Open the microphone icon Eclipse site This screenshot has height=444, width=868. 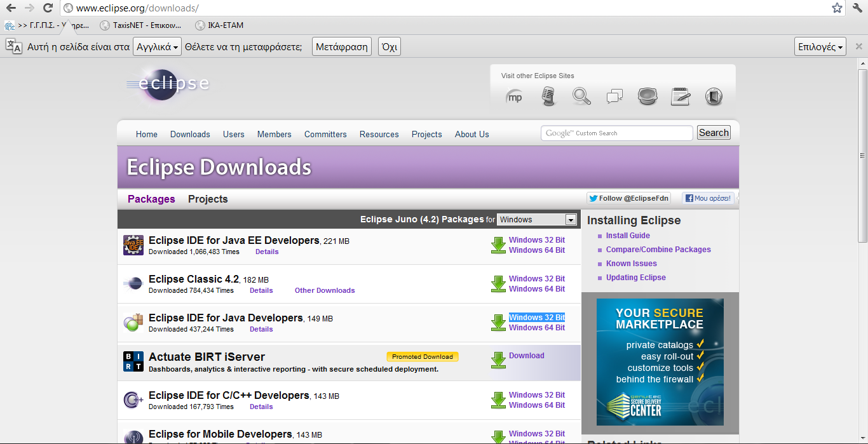[x=548, y=97]
